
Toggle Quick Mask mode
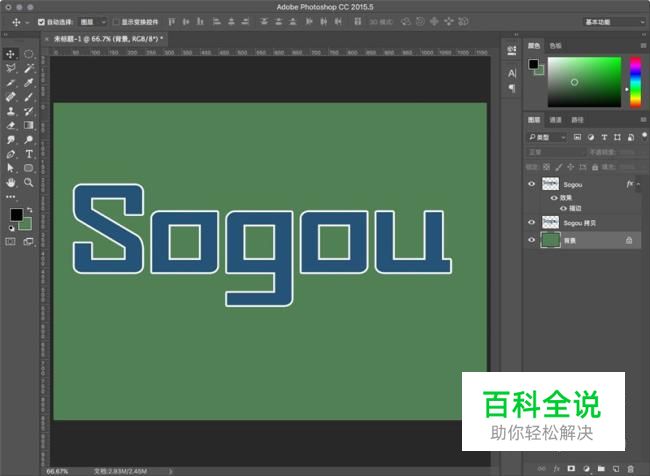(x=10, y=242)
